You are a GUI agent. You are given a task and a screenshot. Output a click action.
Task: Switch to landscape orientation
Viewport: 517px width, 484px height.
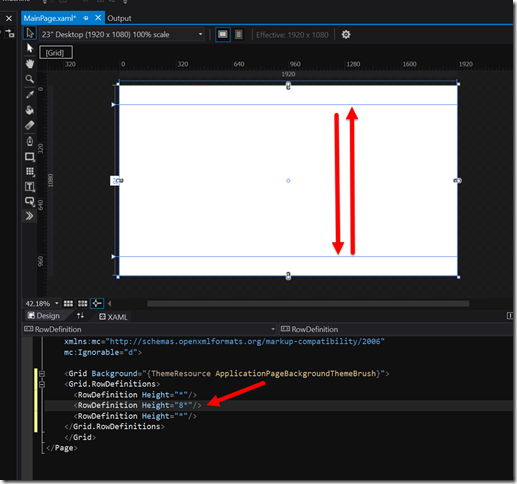223,34
